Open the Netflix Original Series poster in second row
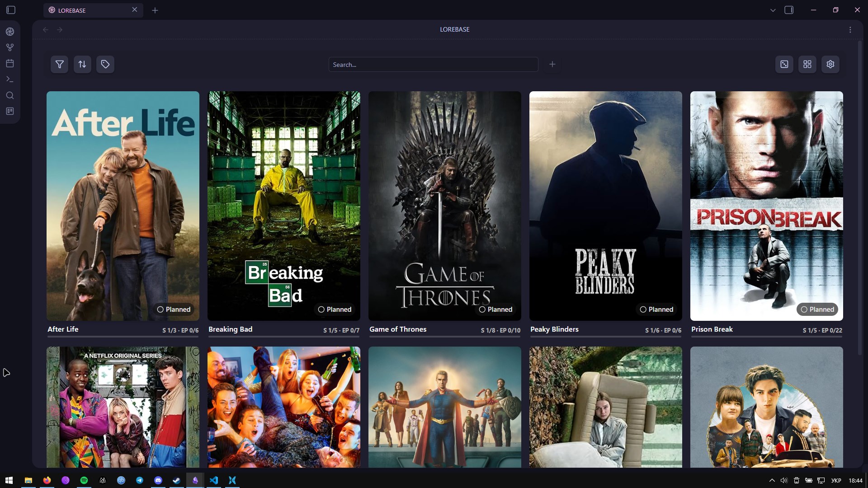Image resolution: width=868 pixels, height=488 pixels. pyautogui.click(x=123, y=407)
